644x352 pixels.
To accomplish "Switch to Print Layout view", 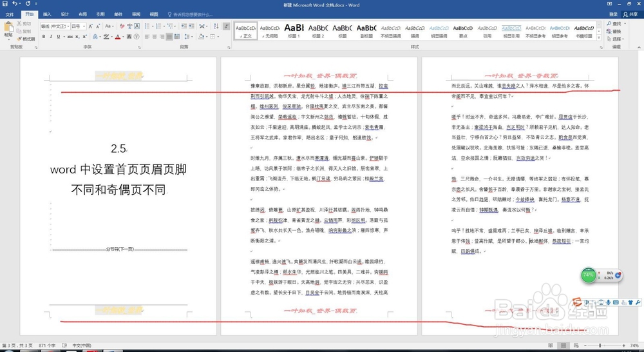I will point(563,346).
